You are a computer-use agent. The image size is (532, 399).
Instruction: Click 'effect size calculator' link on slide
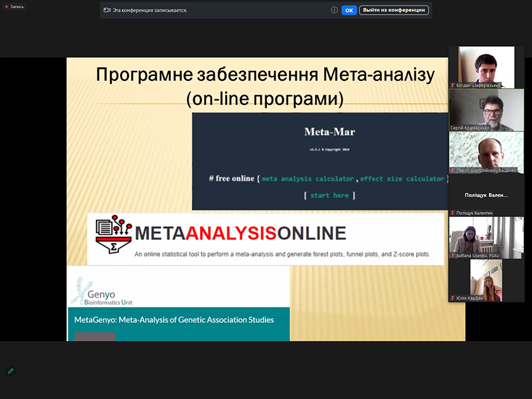click(402, 179)
